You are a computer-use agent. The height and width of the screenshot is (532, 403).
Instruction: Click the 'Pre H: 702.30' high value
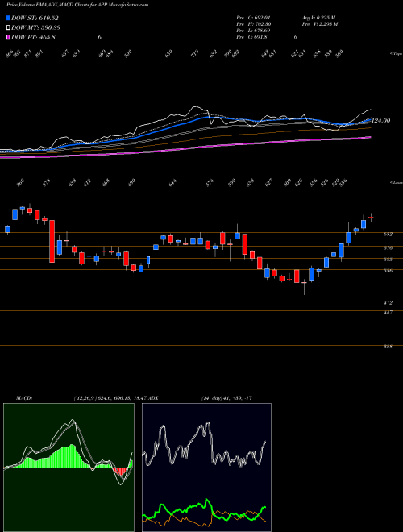(x=254, y=24)
